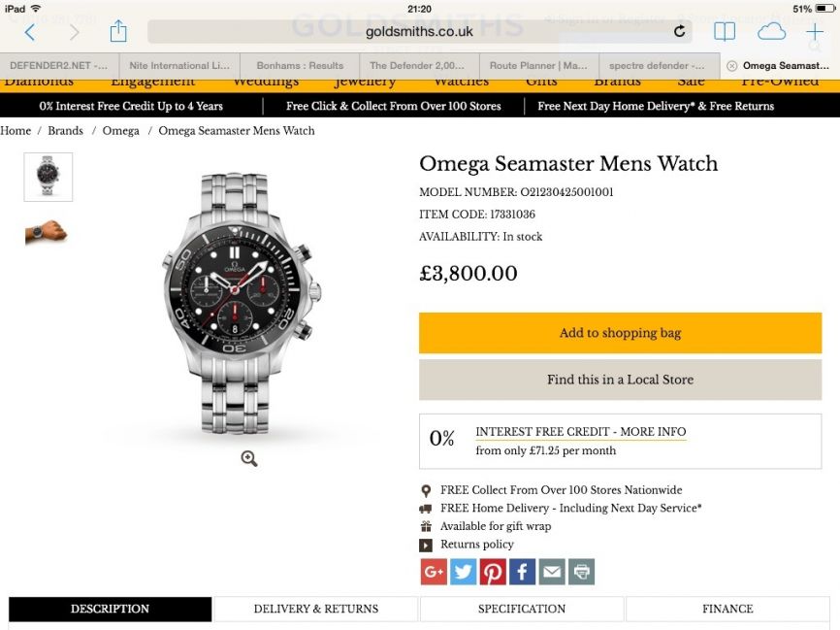Share the watch on Pinterest
This screenshot has height=630, width=840.
point(493,572)
